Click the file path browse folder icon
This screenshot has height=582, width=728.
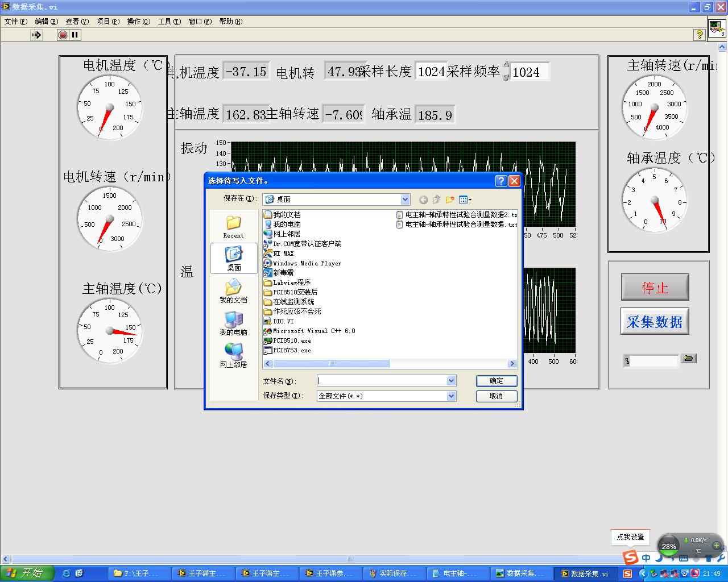(x=689, y=359)
